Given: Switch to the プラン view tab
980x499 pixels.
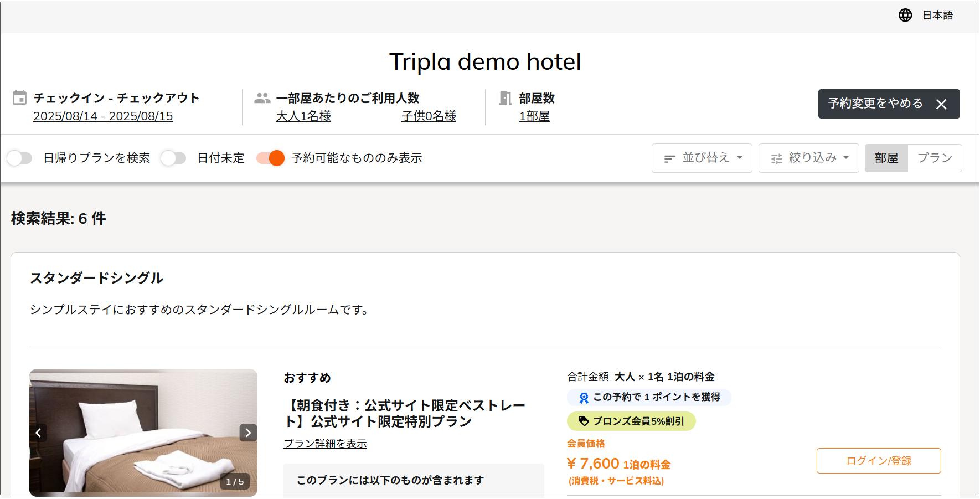Looking at the screenshot, I should (935, 158).
